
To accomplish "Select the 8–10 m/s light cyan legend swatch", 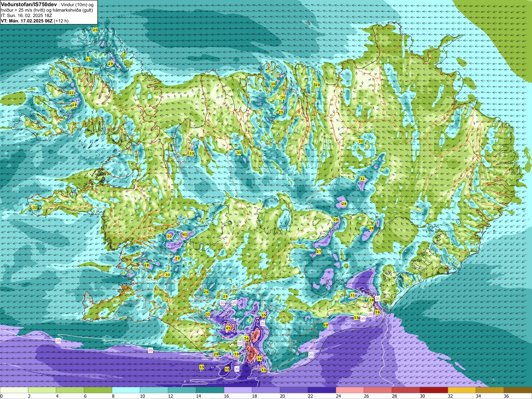I will coord(126,390).
